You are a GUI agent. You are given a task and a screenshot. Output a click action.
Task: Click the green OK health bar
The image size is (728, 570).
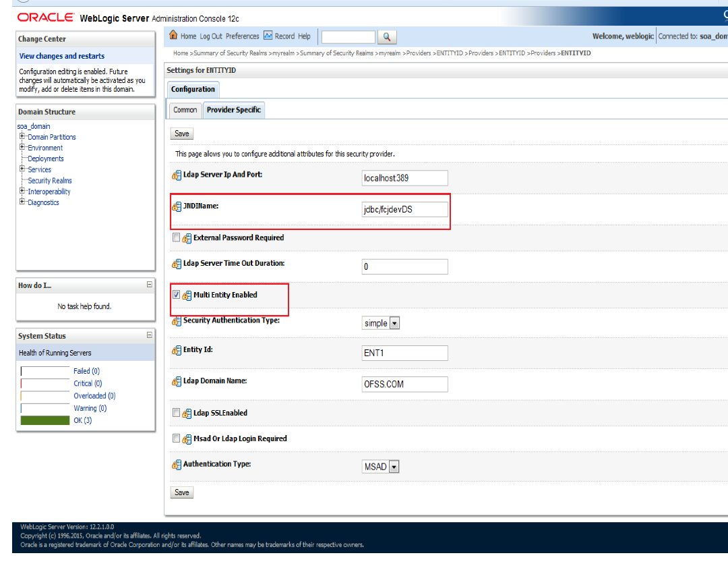(45, 420)
